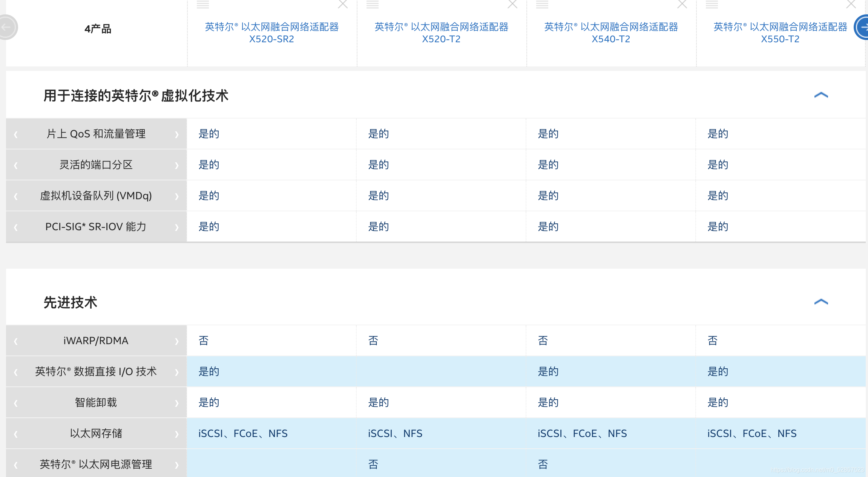This screenshot has height=477, width=868.
Task: Click right chevron on 以太网存储 row
Action: coord(176,434)
